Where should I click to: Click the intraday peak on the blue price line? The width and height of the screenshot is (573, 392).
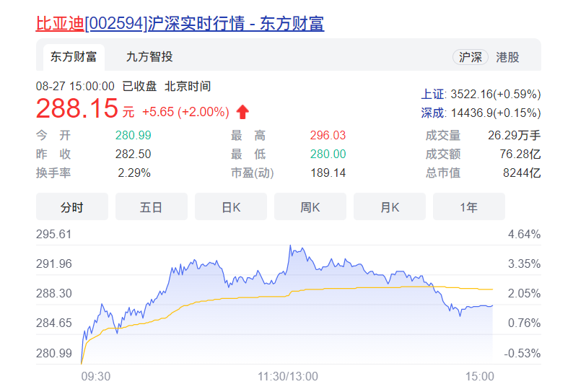pos(291,245)
